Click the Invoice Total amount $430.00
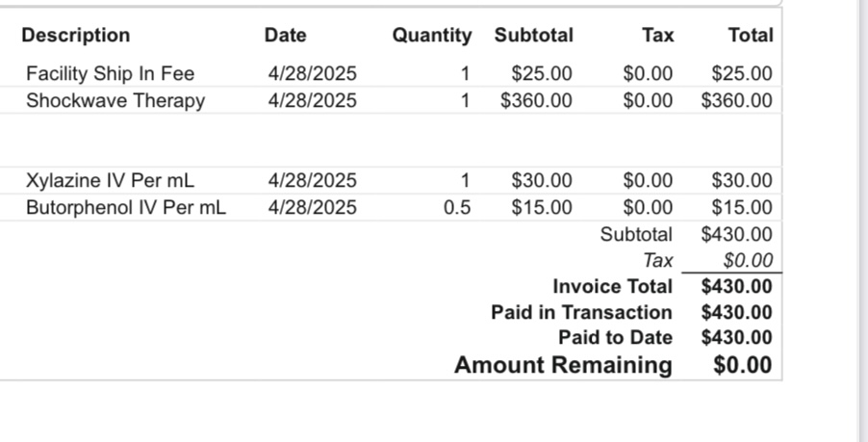Screen dimensions: 868x442 coord(736,287)
